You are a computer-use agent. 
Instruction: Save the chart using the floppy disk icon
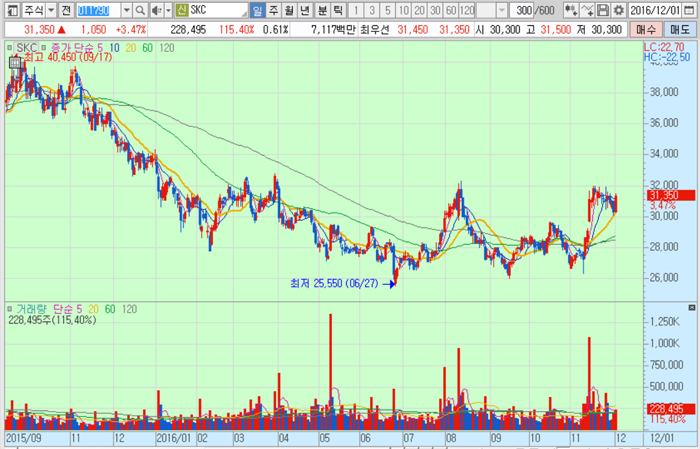(x=603, y=9)
